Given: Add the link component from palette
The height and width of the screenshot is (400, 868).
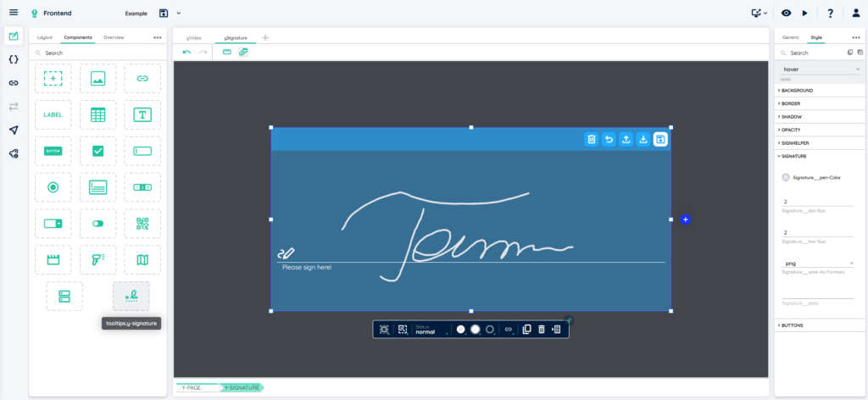Looking at the screenshot, I should click(142, 79).
